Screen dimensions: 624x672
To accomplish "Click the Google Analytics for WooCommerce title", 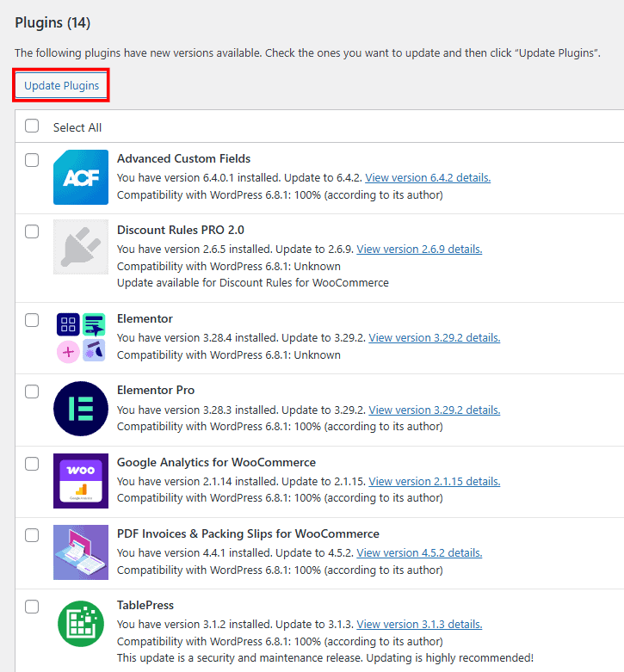I will click(216, 462).
